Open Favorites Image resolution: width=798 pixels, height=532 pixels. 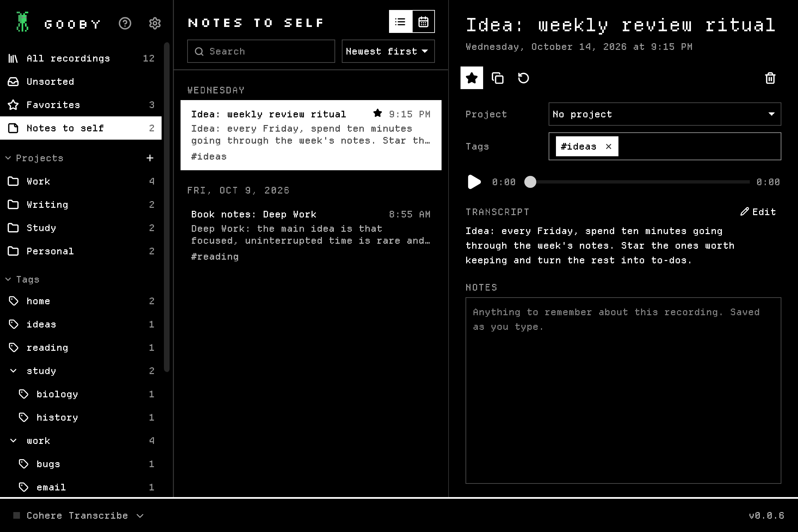(81, 105)
